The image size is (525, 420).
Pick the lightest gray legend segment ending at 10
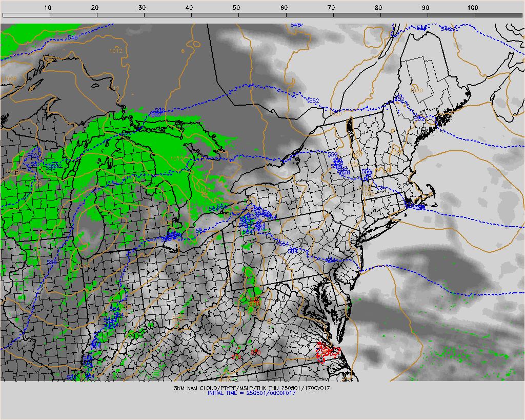coord(26,15)
